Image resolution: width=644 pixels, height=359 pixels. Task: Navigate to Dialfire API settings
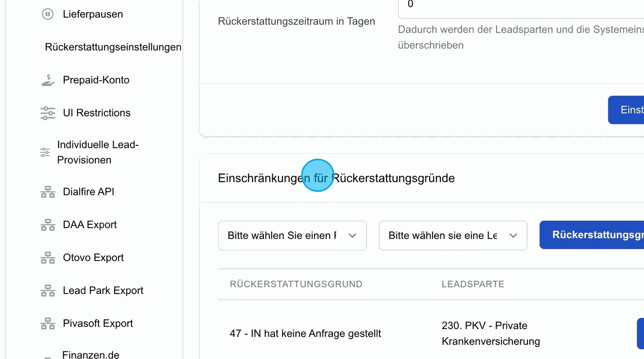coord(88,192)
